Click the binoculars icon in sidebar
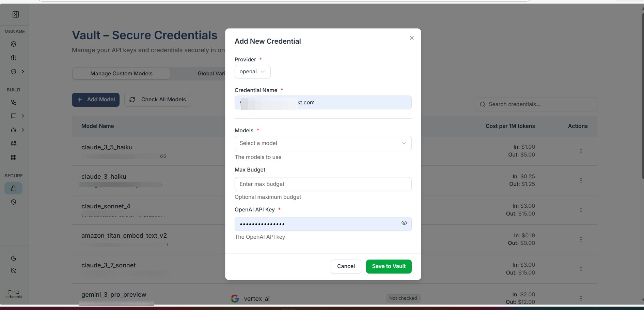The image size is (644, 310). tap(14, 144)
